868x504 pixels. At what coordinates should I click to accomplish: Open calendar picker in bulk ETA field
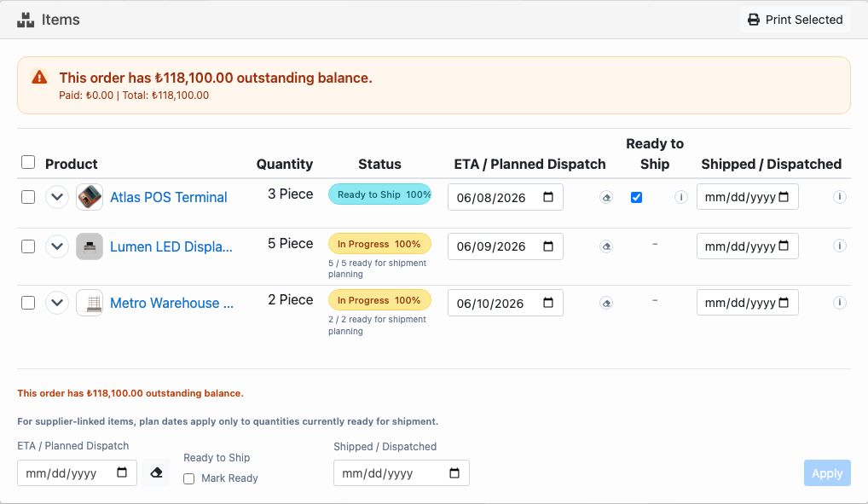122,473
